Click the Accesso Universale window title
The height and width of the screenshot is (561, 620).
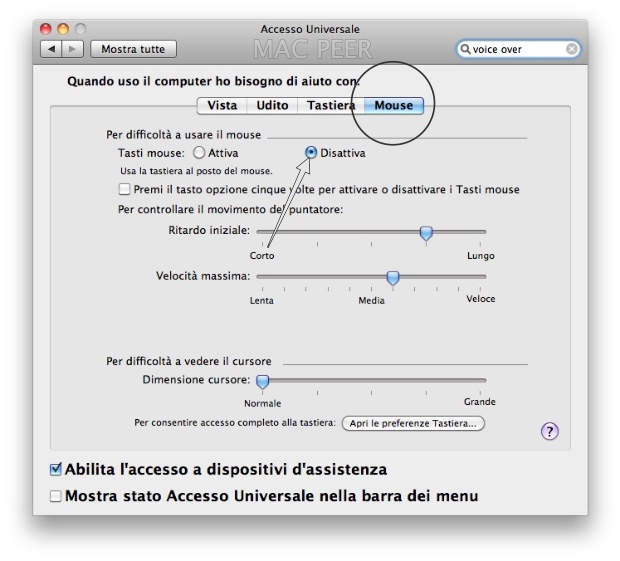pos(310,29)
